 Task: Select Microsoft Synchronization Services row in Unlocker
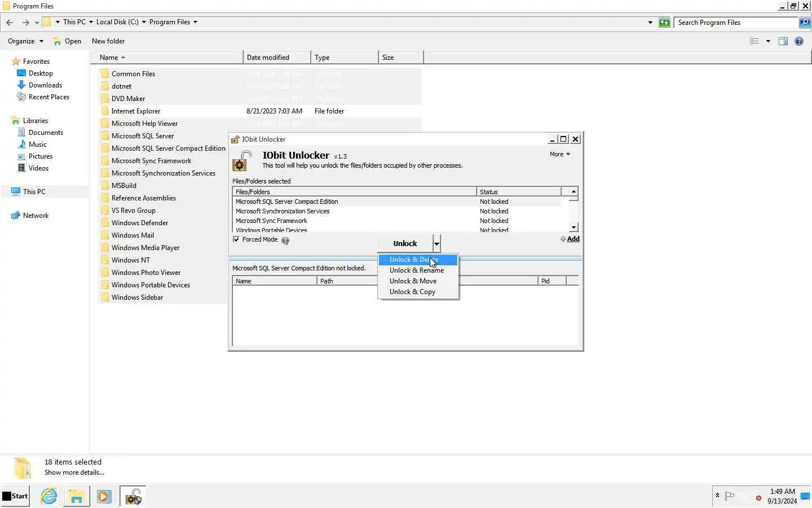pos(396,211)
